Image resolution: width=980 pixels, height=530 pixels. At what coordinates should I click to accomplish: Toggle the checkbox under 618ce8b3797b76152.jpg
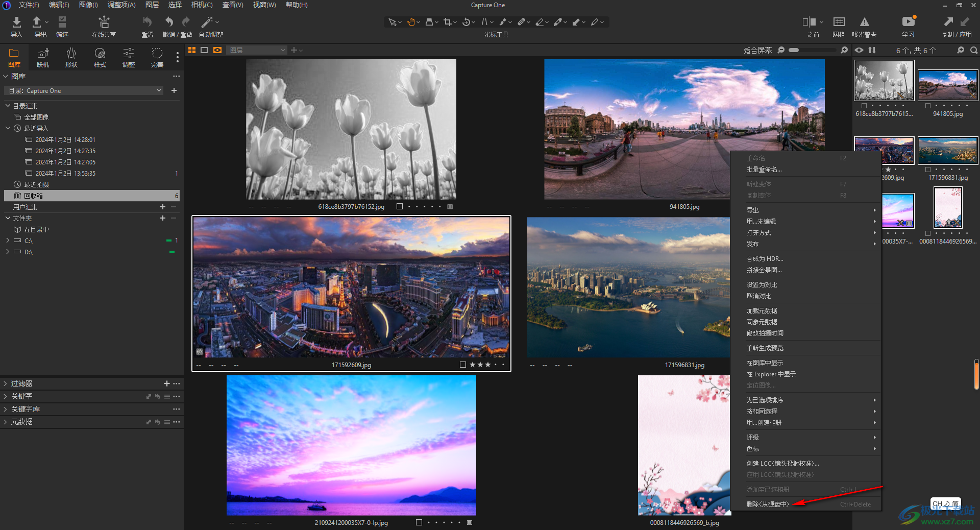[x=400, y=207]
